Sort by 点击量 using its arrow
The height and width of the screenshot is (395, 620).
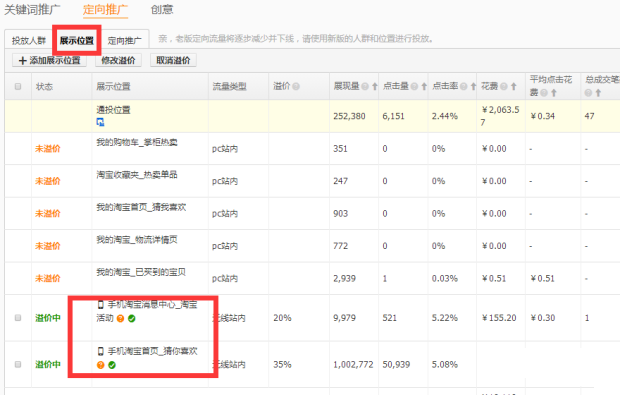click(424, 86)
